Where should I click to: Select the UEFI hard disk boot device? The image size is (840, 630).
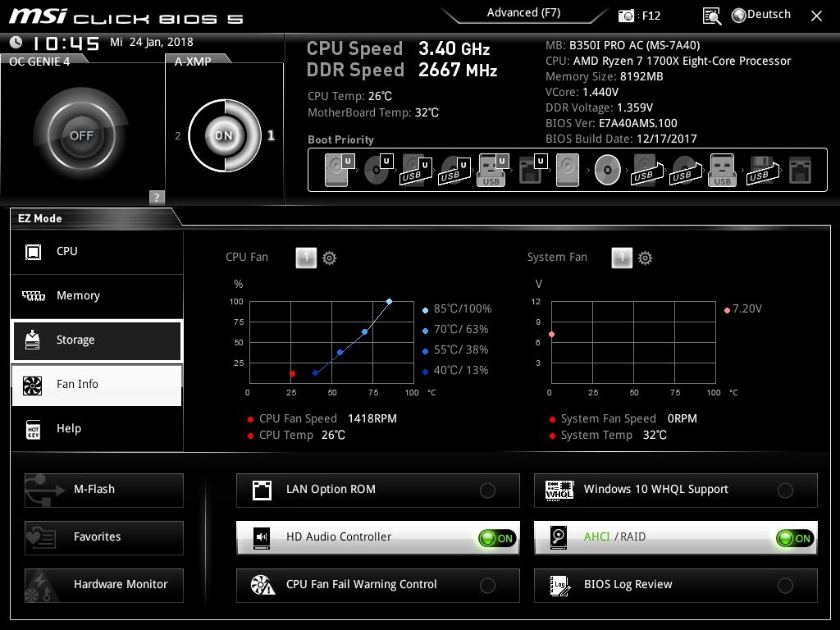(340, 170)
